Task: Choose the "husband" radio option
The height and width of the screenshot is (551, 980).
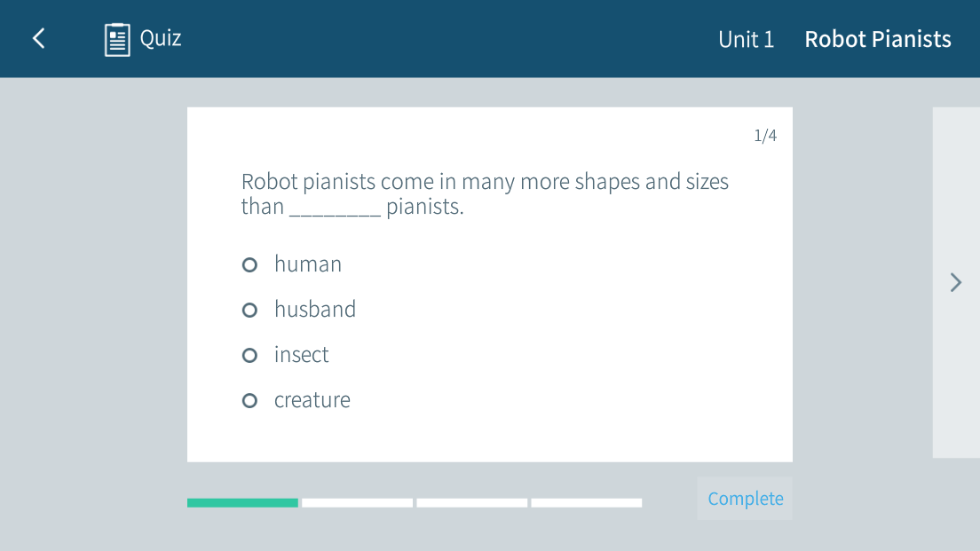Action: pyautogui.click(x=250, y=310)
